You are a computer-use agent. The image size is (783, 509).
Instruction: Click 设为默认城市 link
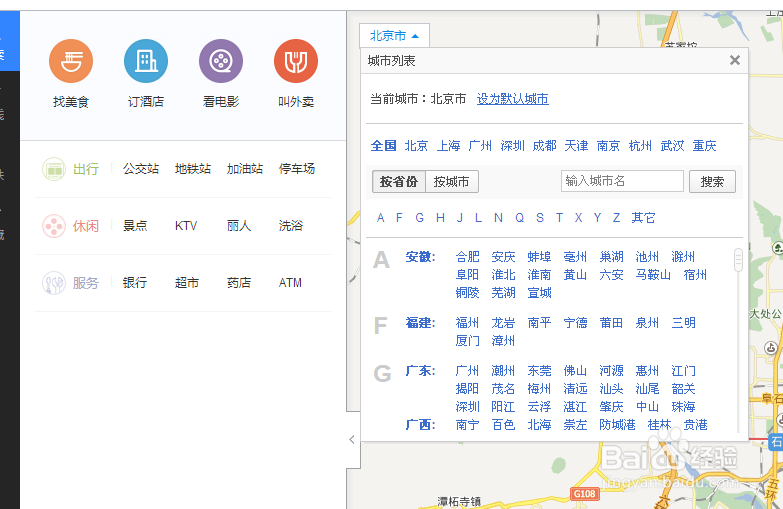coord(512,99)
